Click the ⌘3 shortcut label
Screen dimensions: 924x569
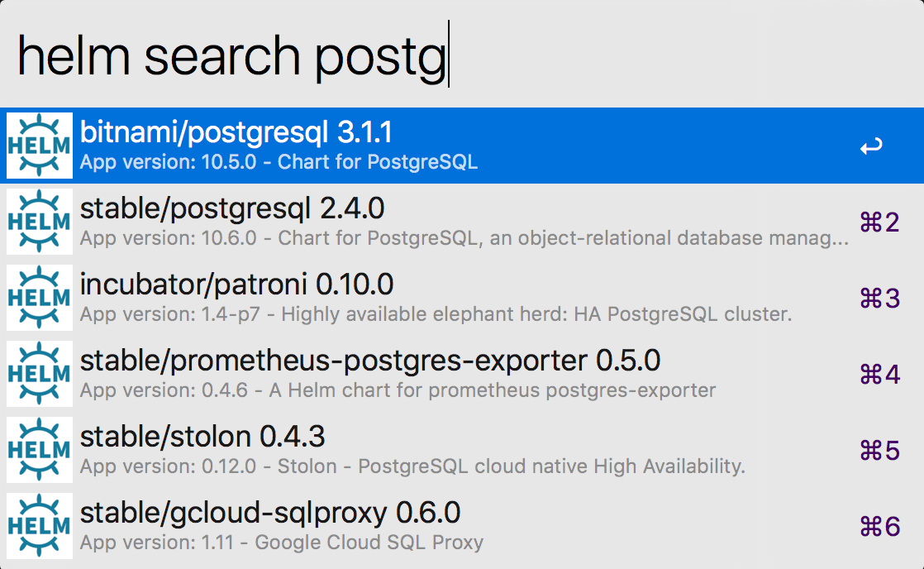point(879,299)
